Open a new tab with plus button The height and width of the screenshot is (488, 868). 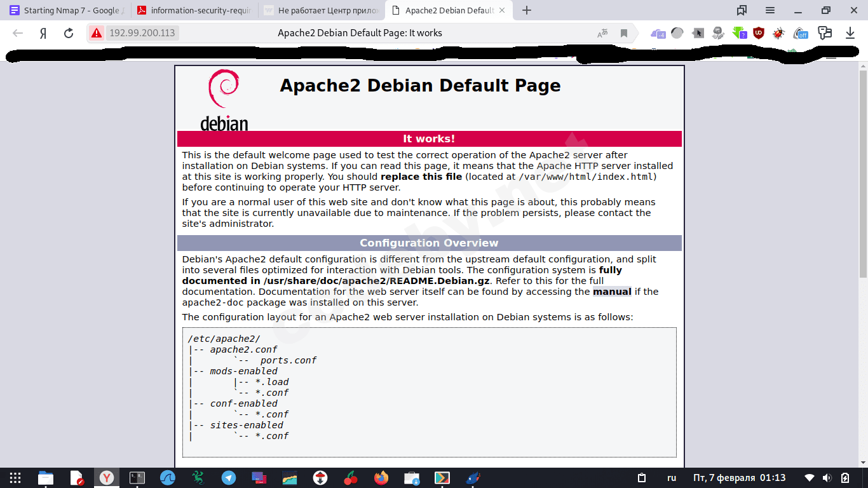point(526,10)
